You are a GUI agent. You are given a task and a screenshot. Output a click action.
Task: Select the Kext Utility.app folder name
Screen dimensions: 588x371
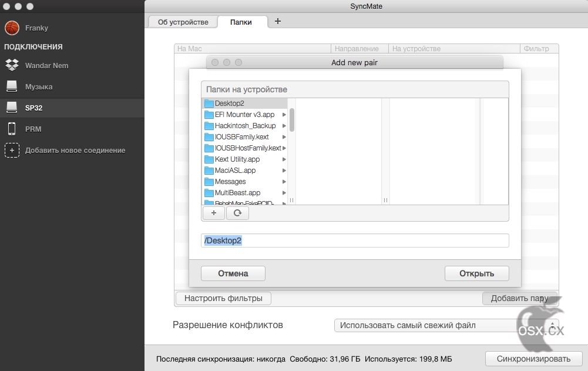tap(237, 159)
